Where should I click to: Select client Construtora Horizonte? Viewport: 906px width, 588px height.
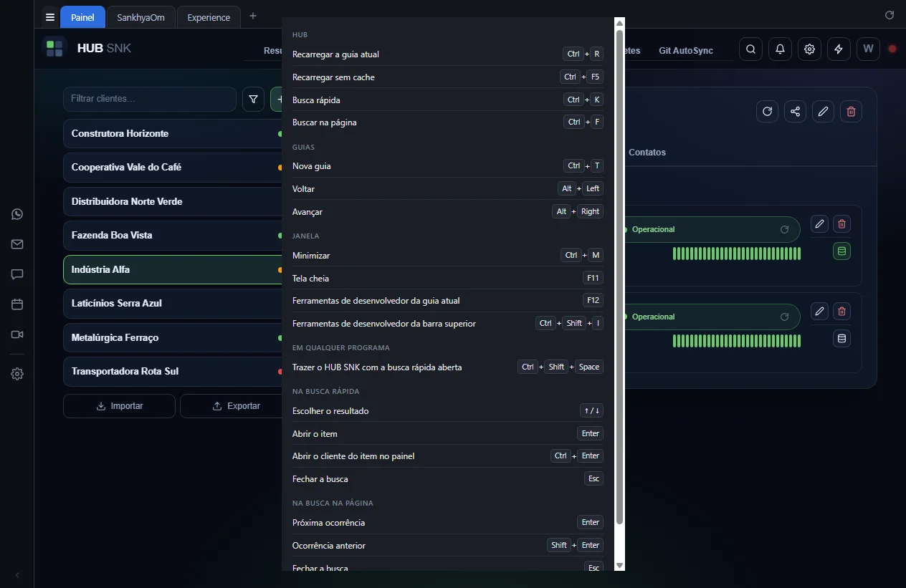(x=173, y=134)
